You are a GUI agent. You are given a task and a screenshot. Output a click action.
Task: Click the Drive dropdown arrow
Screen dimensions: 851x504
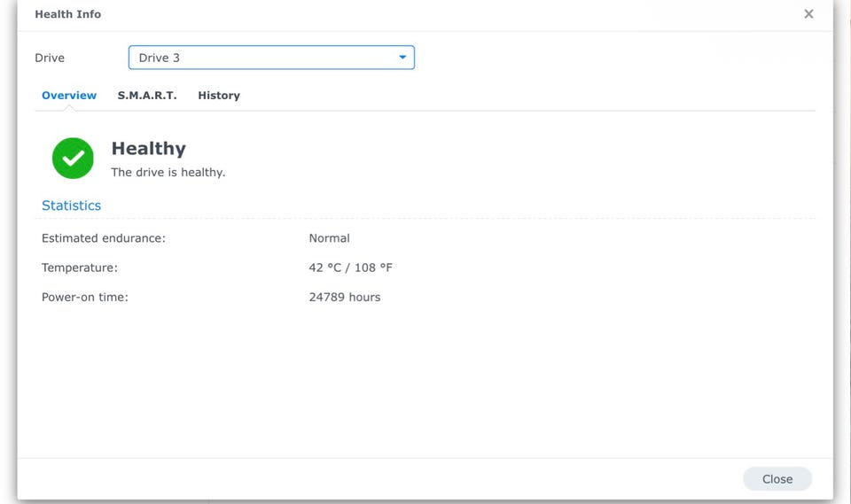click(x=402, y=57)
